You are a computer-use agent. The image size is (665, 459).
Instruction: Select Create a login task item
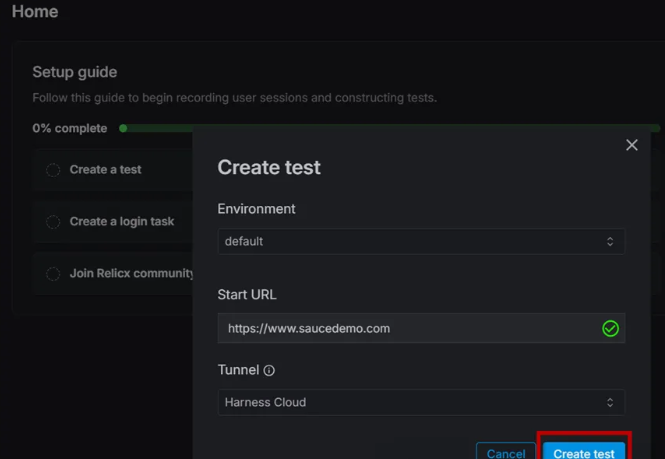(x=113, y=221)
